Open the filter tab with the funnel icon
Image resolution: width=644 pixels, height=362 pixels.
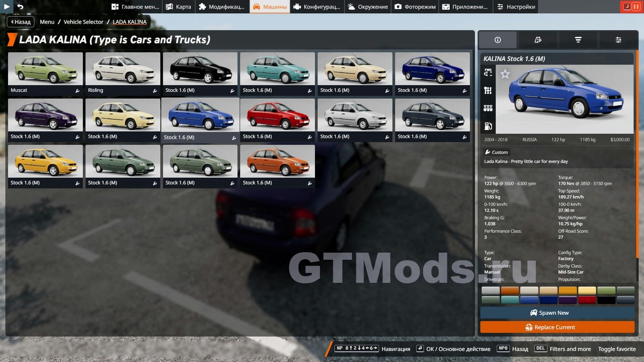pos(578,40)
